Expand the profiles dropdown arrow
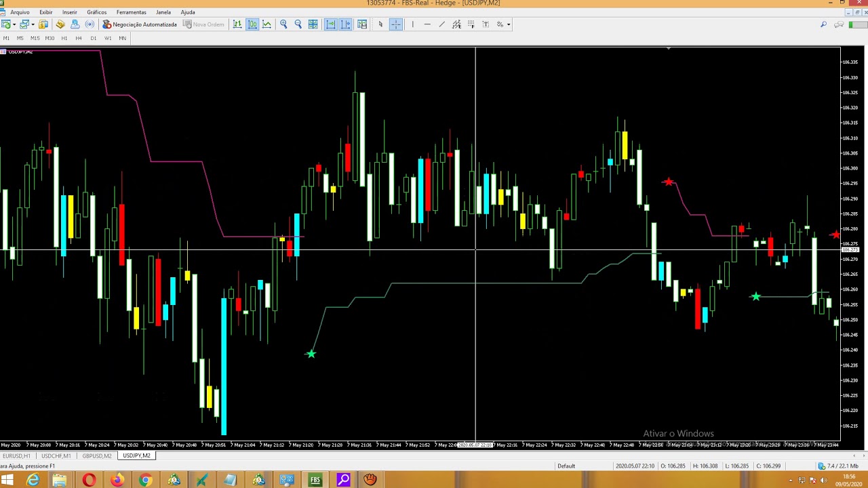This screenshot has width=868, height=488. point(33,24)
